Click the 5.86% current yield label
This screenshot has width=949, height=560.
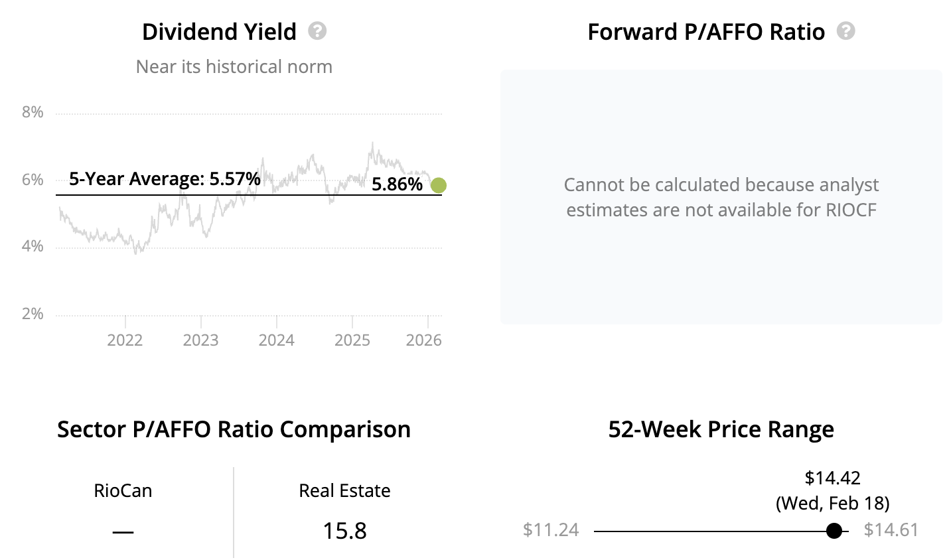click(x=397, y=184)
